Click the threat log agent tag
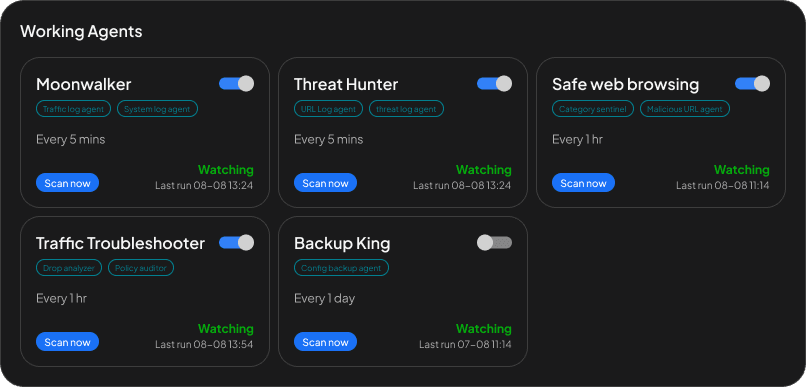This screenshot has height=387, width=806. (x=406, y=109)
